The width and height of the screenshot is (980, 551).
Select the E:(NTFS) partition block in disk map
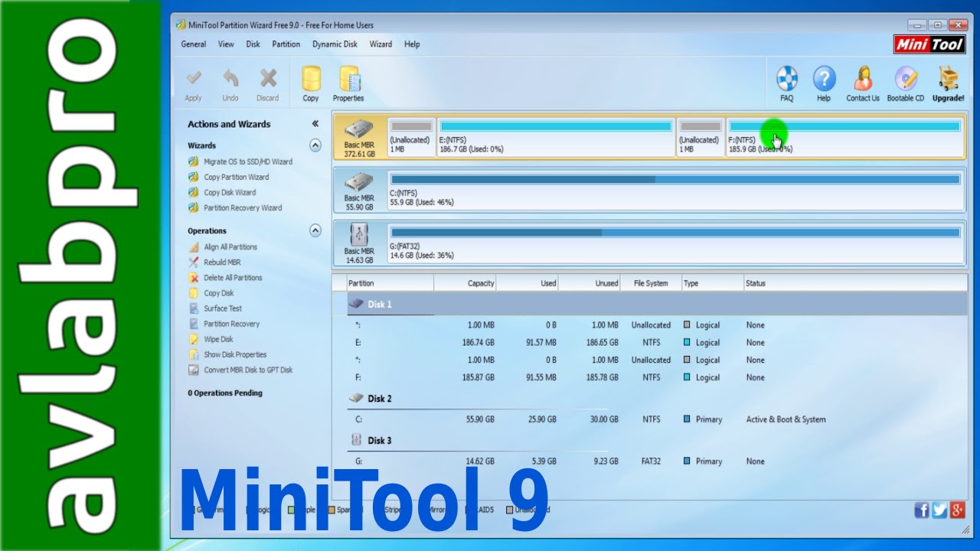coord(556,138)
